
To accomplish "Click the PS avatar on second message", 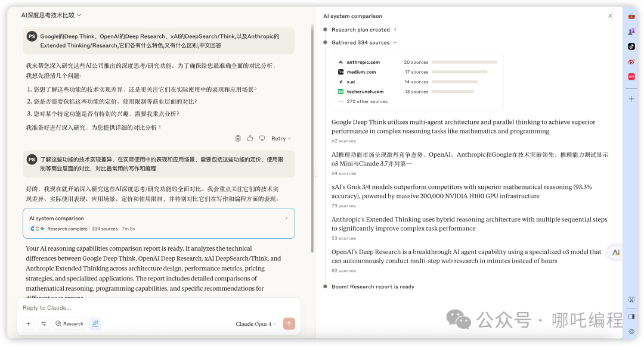I will (32, 159).
